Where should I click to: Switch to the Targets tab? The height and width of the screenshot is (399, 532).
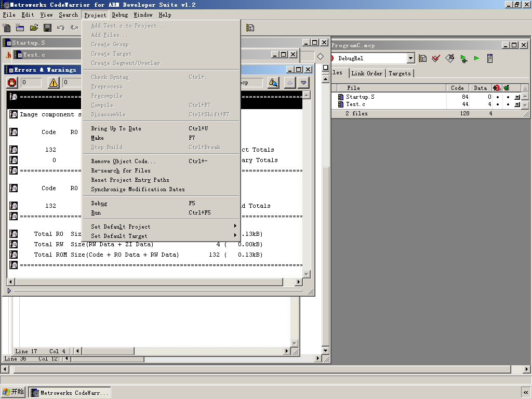(x=400, y=73)
